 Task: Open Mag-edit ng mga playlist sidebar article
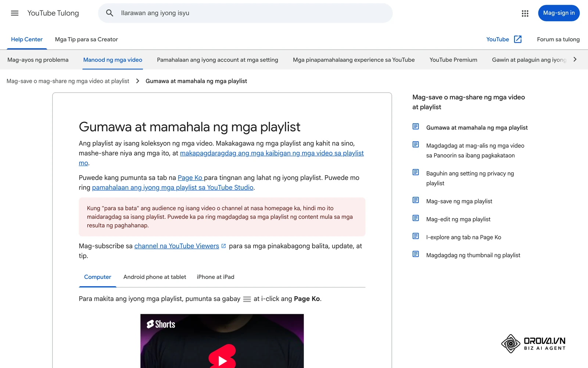pyautogui.click(x=458, y=219)
